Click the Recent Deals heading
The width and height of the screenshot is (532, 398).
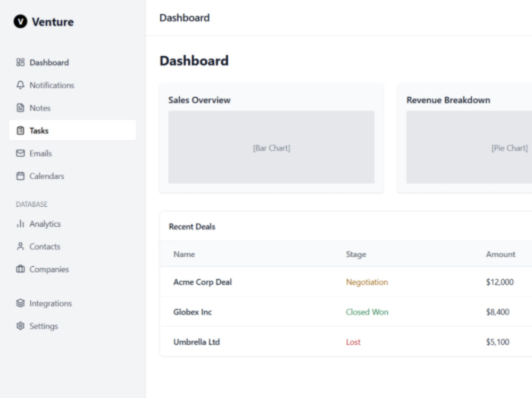(192, 226)
